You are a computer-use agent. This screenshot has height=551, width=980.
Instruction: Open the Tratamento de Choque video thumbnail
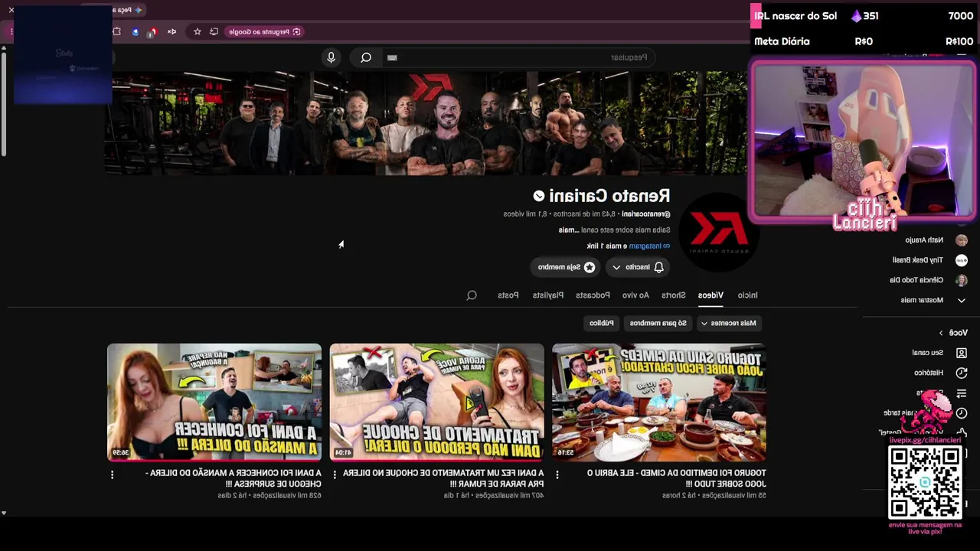point(437,402)
